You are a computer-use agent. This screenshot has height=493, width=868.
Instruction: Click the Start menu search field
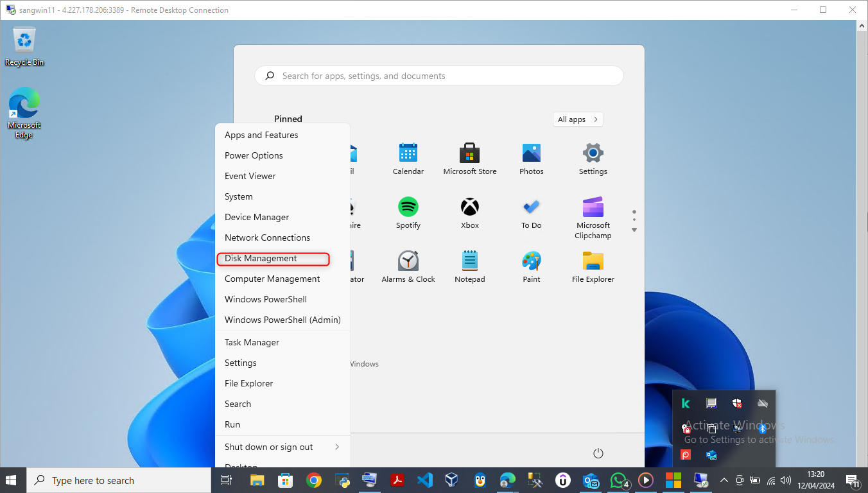(x=439, y=76)
